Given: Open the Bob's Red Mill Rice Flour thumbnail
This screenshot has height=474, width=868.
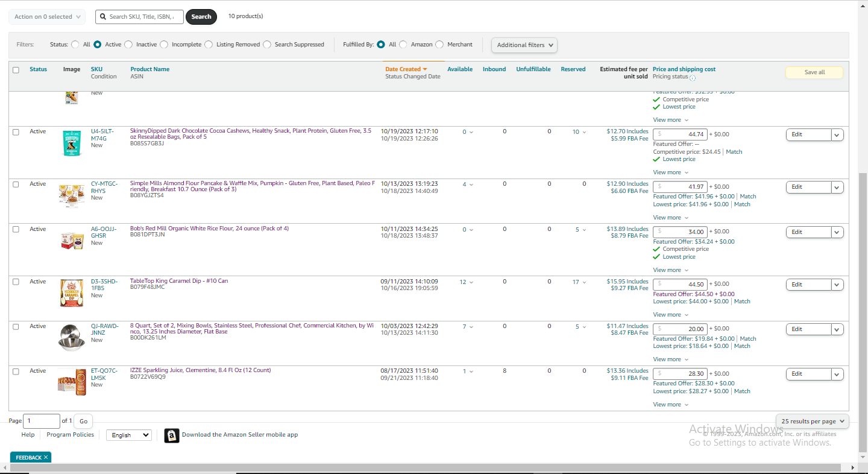Looking at the screenshot, I should pyautogui.click(x=72, y=241).
